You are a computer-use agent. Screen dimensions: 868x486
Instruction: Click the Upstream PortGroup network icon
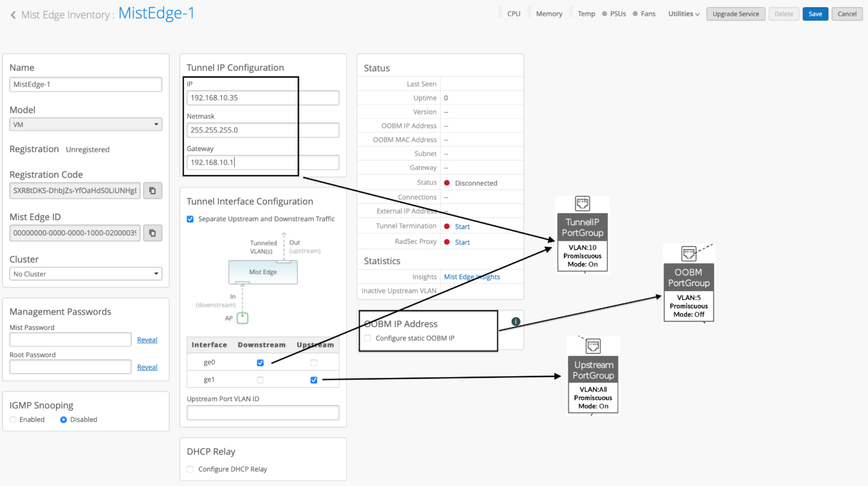[593, 346]
